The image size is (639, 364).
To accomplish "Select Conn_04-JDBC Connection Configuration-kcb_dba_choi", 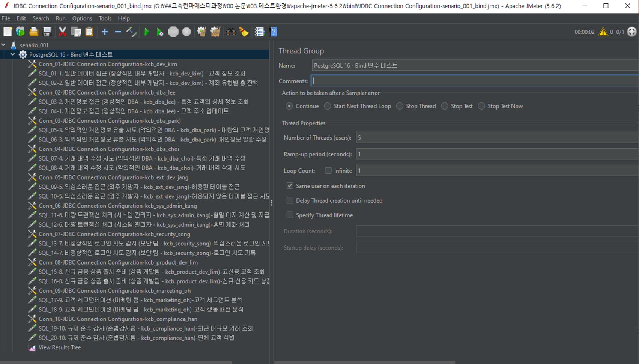I will click(109, 149).
